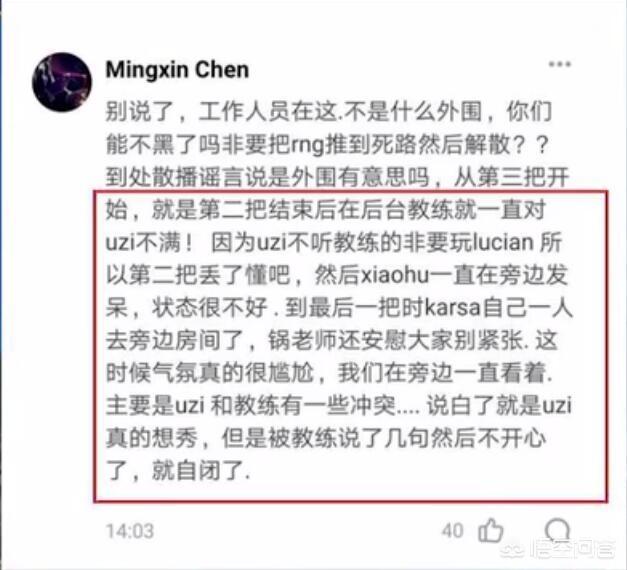Open comments via speech bubble icon

coord(557,530)
